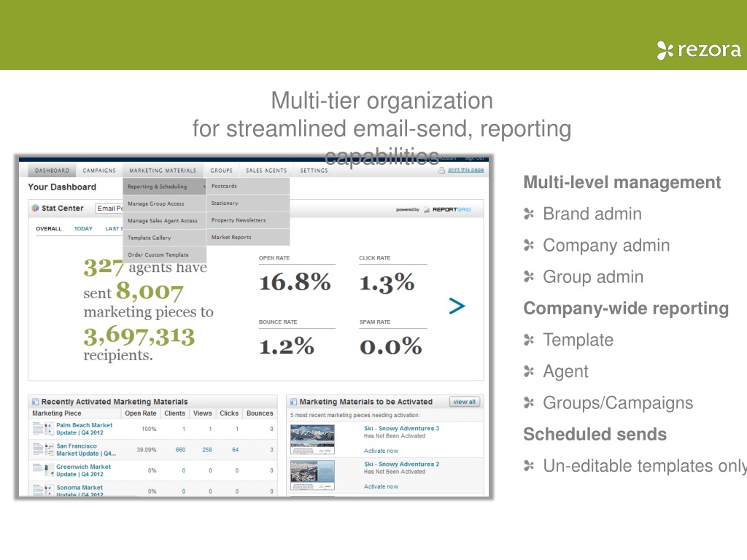Click the Company admin bullet text

(x=606, y=245)
